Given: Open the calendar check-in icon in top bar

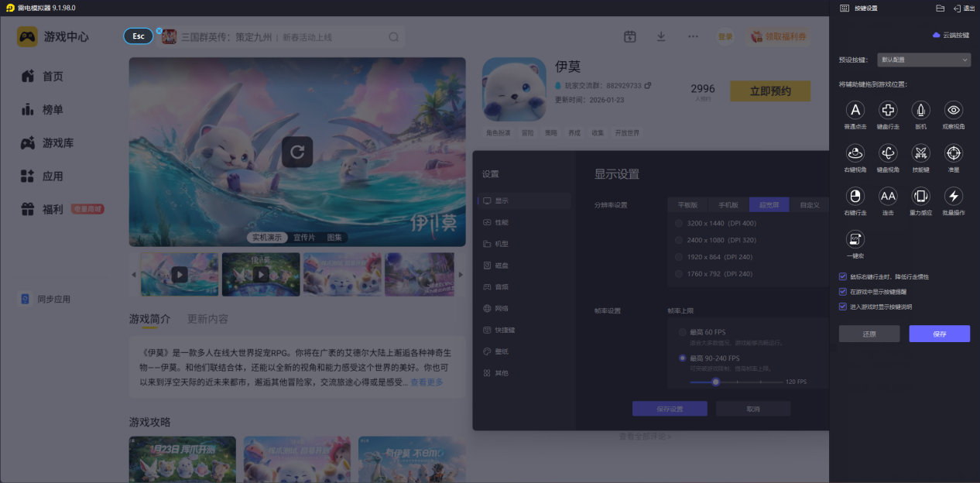Looking at the screenshot, I should [x=630, y=36].
